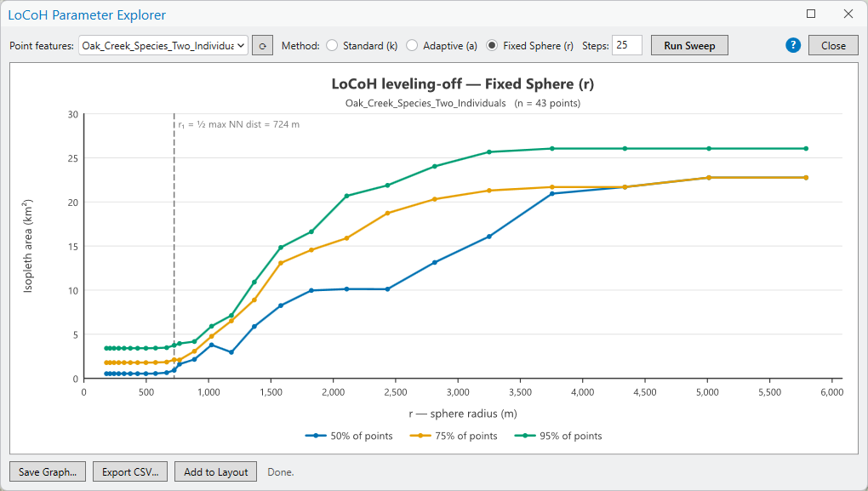Image resolution: width=868 pixels, height=491 pixels.
Task: Click the refresh point features icon button
Action: click(262, 45)
